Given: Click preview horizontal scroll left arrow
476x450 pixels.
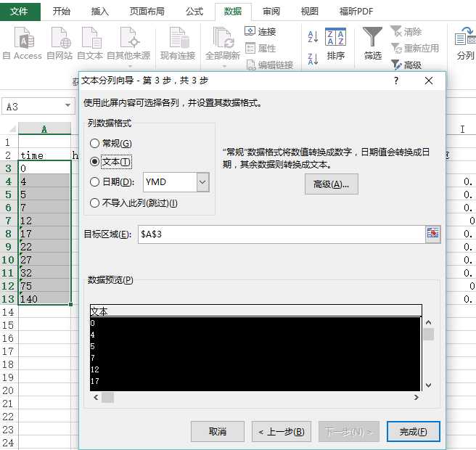Looking at the screenshot, I should pyautogui.click(x=96, y=397).
